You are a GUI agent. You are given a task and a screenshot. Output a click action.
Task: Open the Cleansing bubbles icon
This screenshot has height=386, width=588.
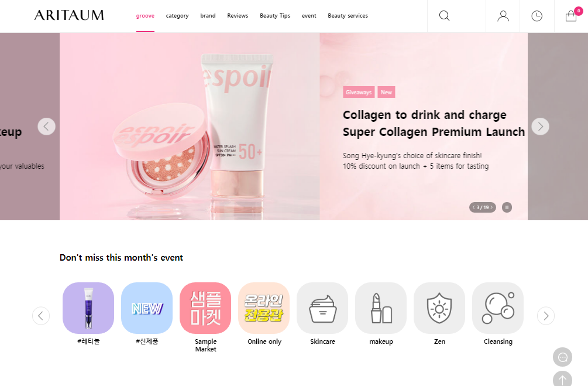point(498,308)
